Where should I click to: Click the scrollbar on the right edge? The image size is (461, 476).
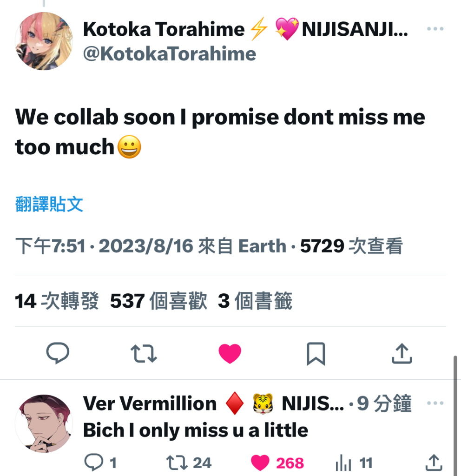tap(455, 416)
